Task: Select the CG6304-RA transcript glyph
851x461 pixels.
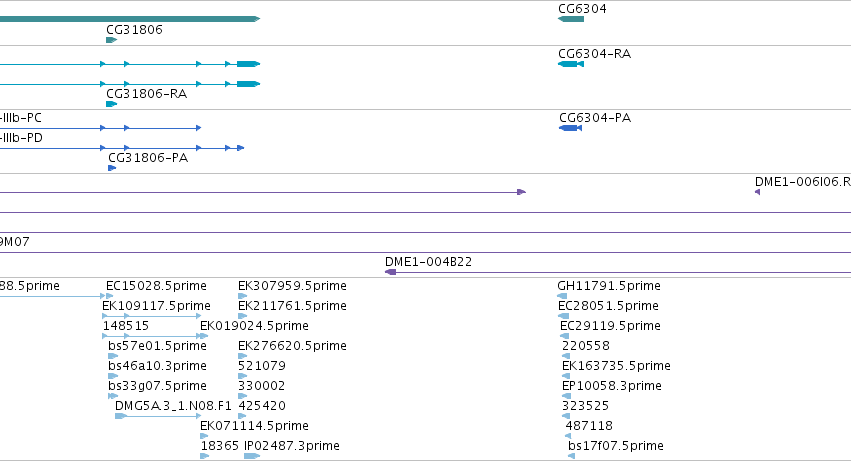Action: point(571,64)
